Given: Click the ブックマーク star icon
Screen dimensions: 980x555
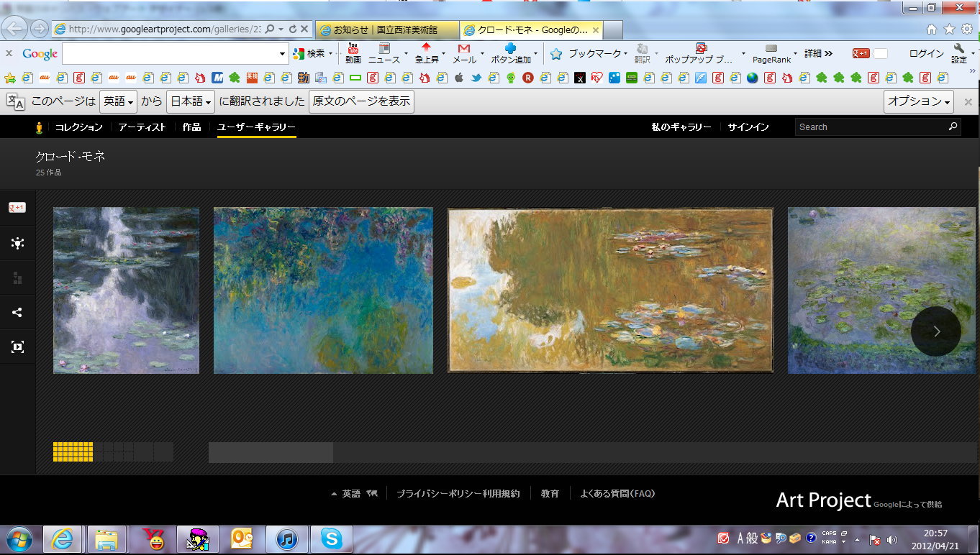Looking at the screenshot, I should pyautogui.click(x=556, y=54).
